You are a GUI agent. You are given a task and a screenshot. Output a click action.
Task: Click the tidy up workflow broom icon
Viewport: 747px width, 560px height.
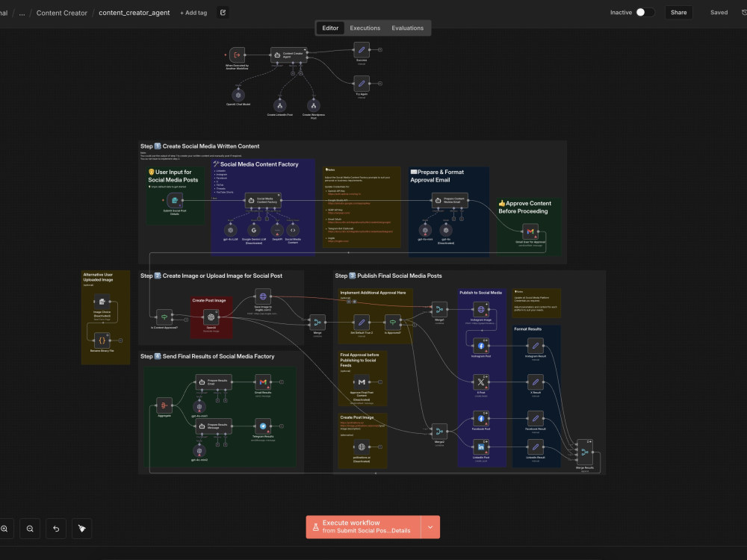coord(81,529)
